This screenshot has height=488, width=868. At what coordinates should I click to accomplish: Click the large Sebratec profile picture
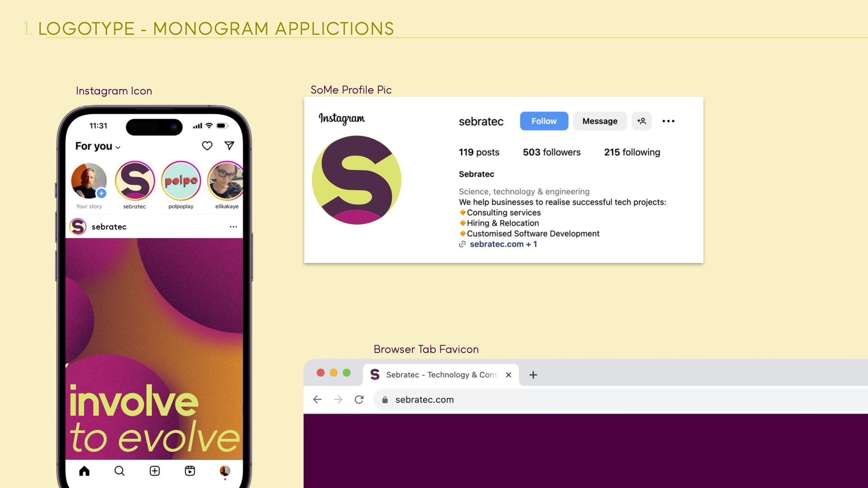coord(357,180)
